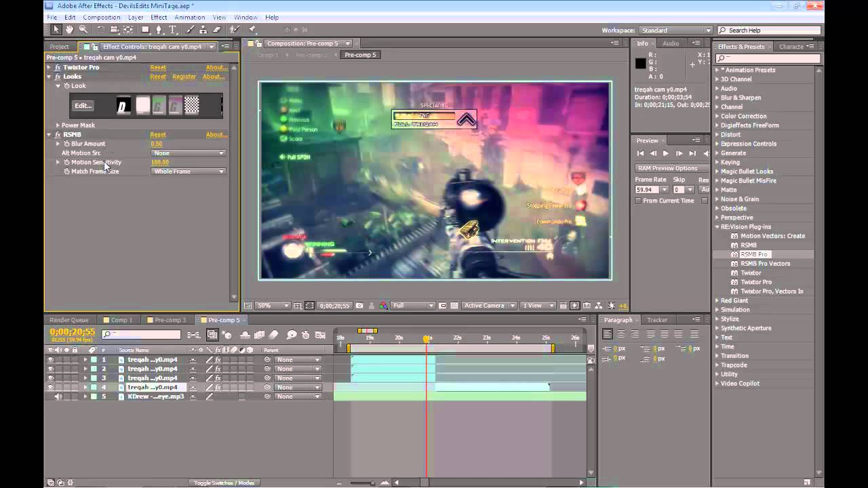Screen dimensions: 868x488
Task: Open the Composition menu
Action: click(x=101, y=17)
